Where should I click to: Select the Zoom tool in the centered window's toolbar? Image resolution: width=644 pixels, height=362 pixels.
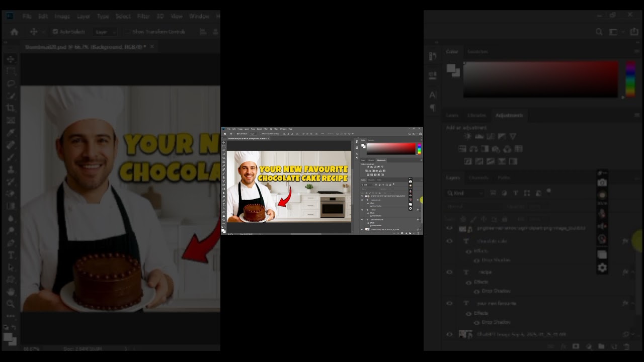225,220
